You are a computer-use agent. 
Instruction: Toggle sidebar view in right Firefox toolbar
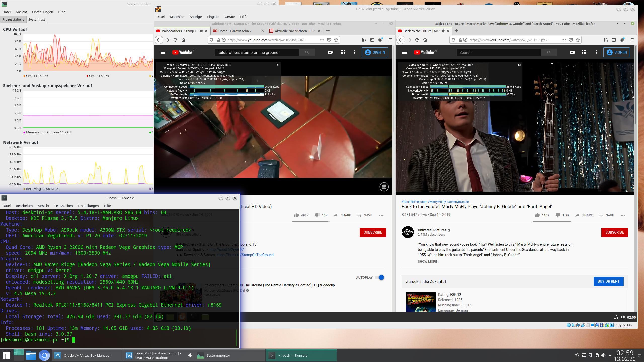(614, 40)
